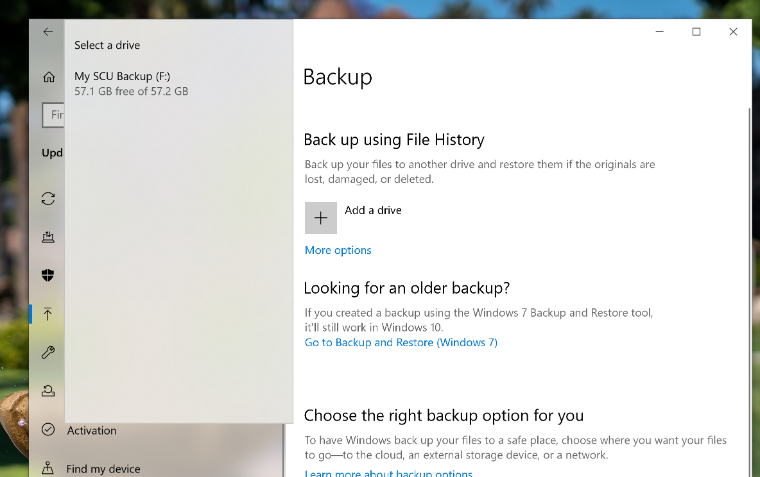
Task: Open Delivery Optimization icon
Action: click(x=48, y=237)
